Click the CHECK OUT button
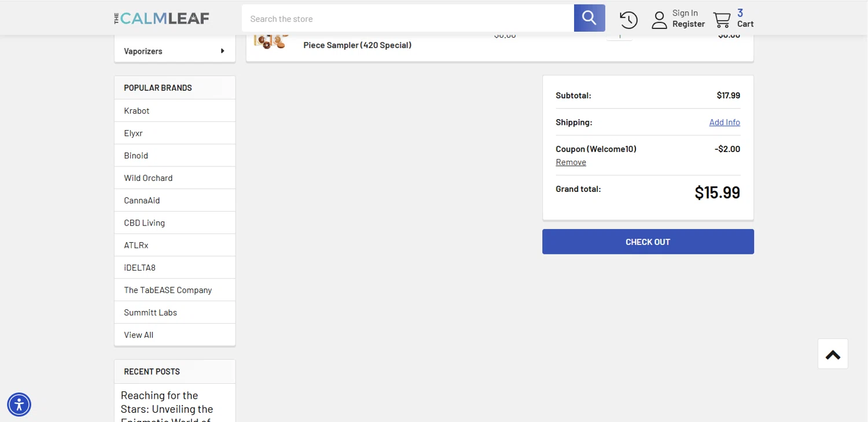868x422 pixels. (648, 242)
